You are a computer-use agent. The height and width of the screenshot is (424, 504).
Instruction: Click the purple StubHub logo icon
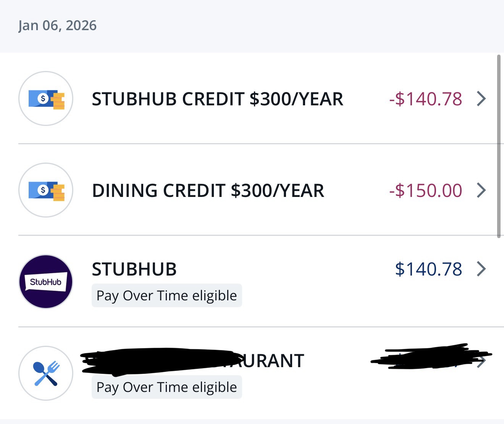point(46,282)
